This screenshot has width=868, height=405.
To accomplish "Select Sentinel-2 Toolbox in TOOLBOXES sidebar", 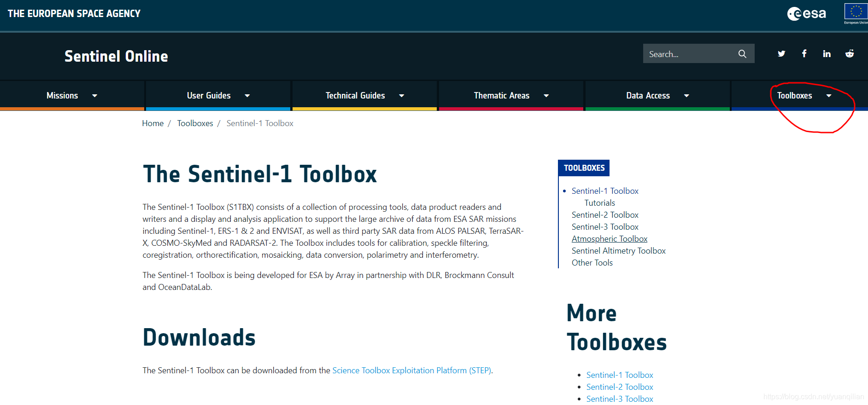I will click(x=605, y=215).
